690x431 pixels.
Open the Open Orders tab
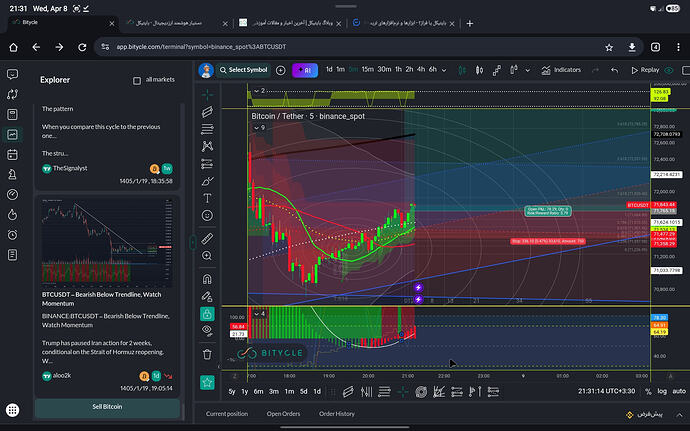point(283,414)
